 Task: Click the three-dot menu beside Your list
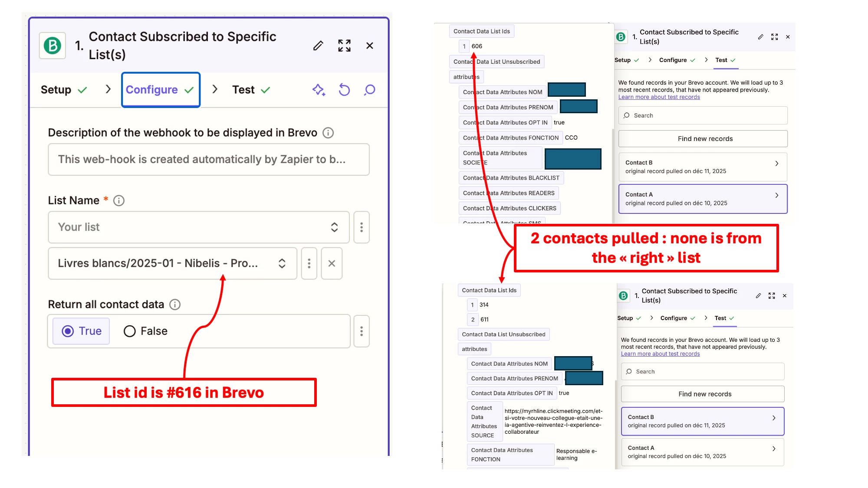pos(361,227)
